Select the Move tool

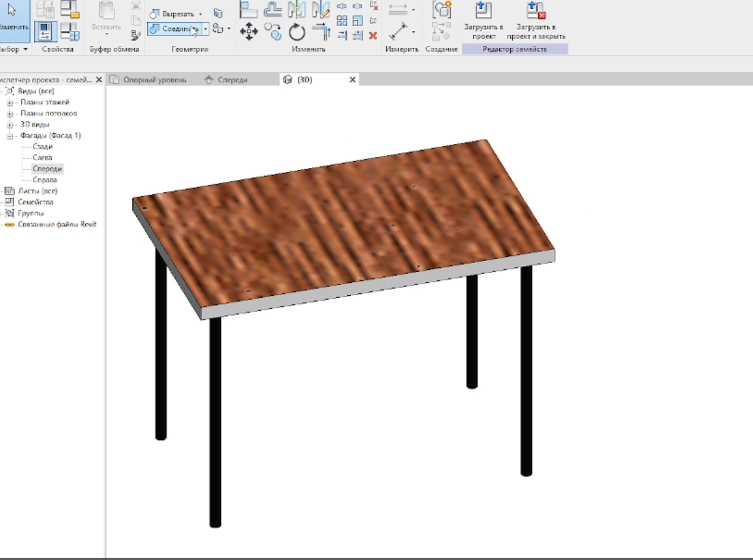click(x=249, y=32)
